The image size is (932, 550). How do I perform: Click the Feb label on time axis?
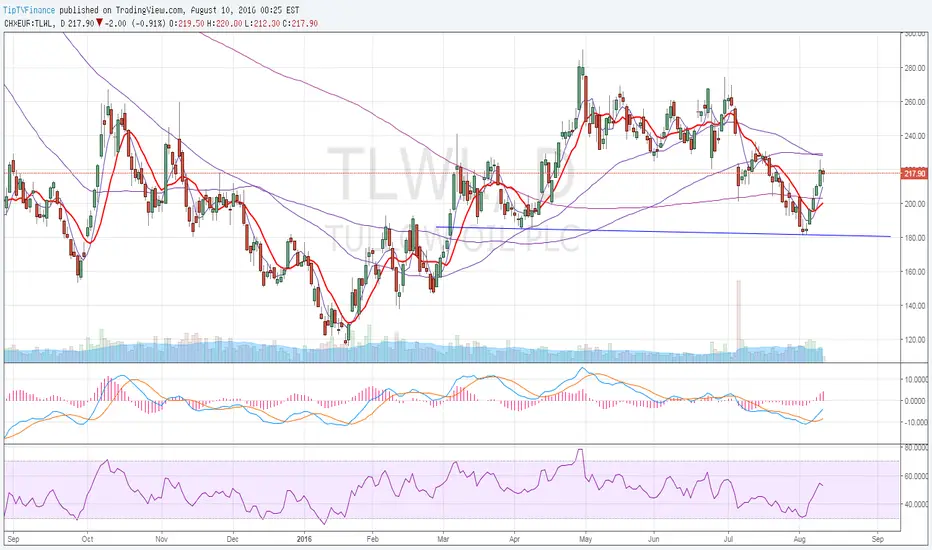point(372,539)
